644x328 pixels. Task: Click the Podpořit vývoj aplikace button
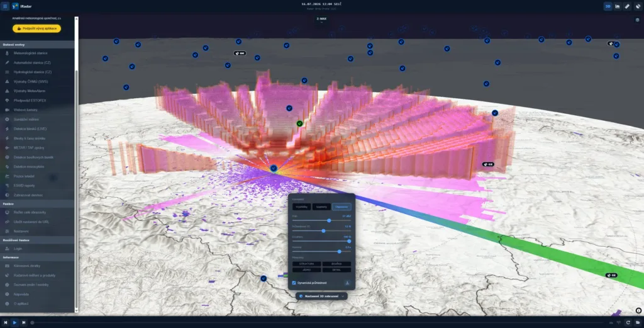36,28
